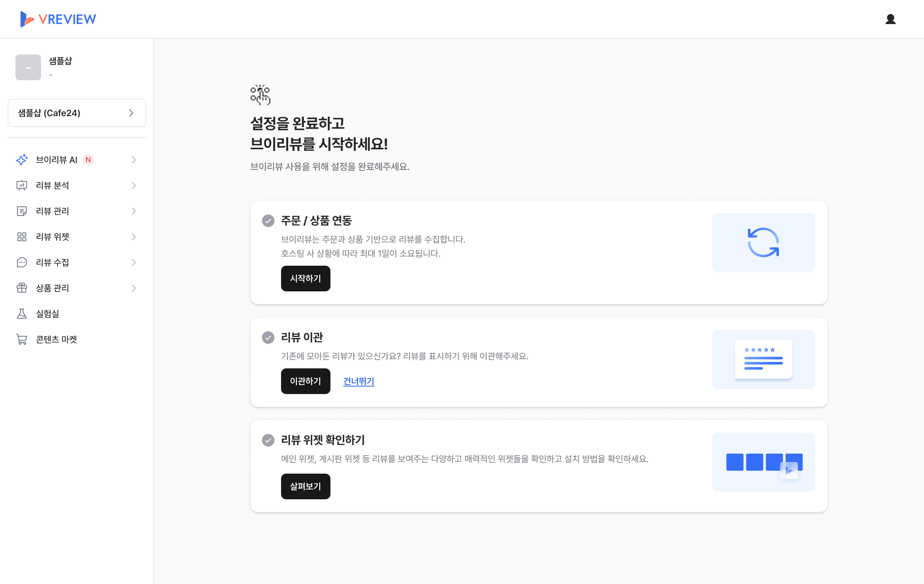
Task: Expand the 리뷰 관리 submenu chevron
Action: (x=133, y=211)
